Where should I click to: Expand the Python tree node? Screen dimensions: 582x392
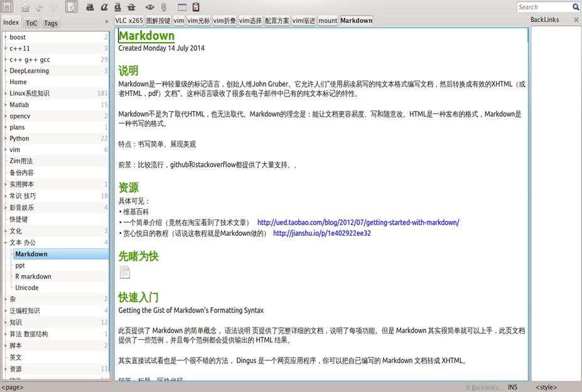[5, 139]
